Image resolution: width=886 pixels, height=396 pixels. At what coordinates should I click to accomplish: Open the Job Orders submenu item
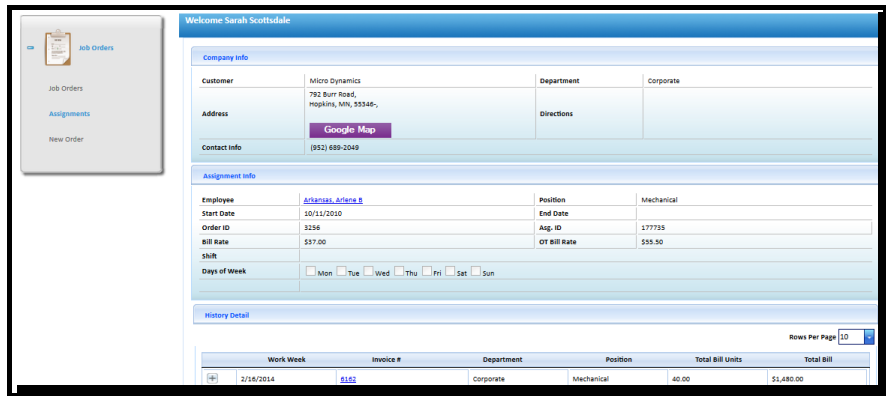click(x=66, y=89)
